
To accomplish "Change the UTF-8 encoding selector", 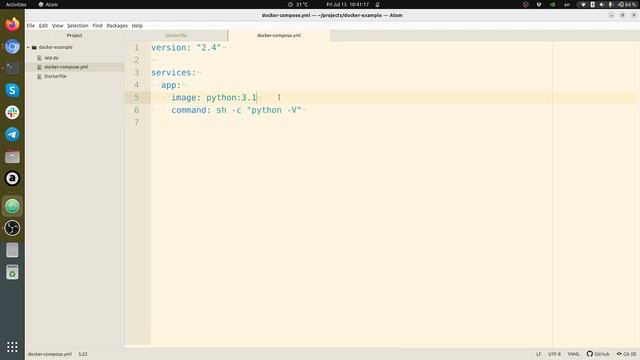I will 554,354.
